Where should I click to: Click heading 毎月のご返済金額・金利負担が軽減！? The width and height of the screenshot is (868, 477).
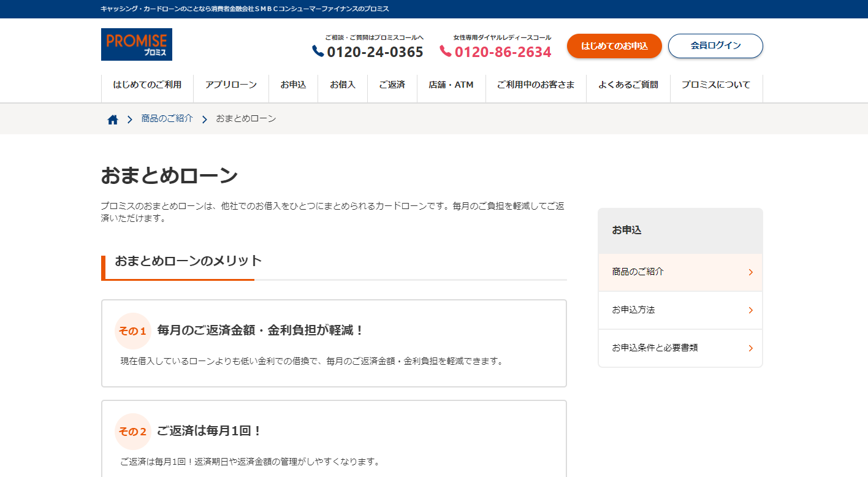pyautogui.click(x=261, y=330)
